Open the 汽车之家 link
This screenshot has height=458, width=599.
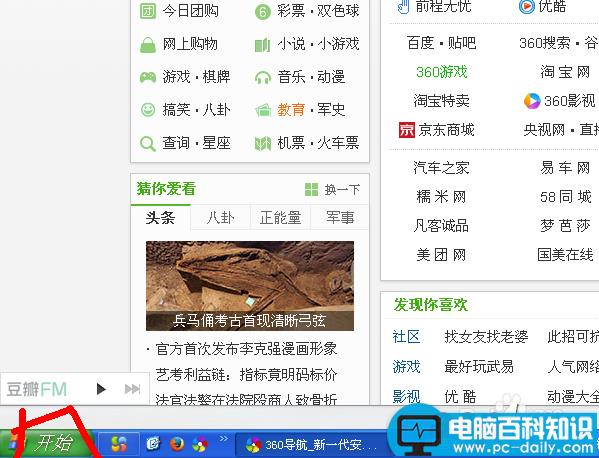tap(441, 168)
